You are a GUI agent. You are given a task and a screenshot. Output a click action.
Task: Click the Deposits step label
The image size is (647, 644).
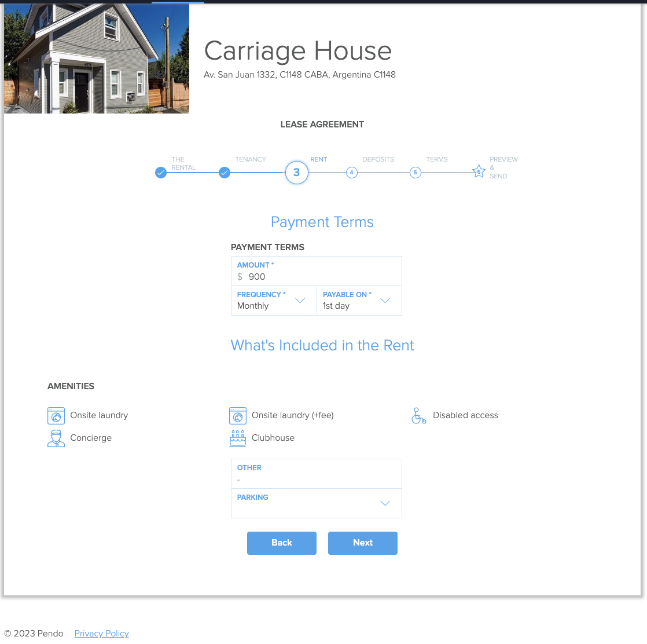[378, 159]
